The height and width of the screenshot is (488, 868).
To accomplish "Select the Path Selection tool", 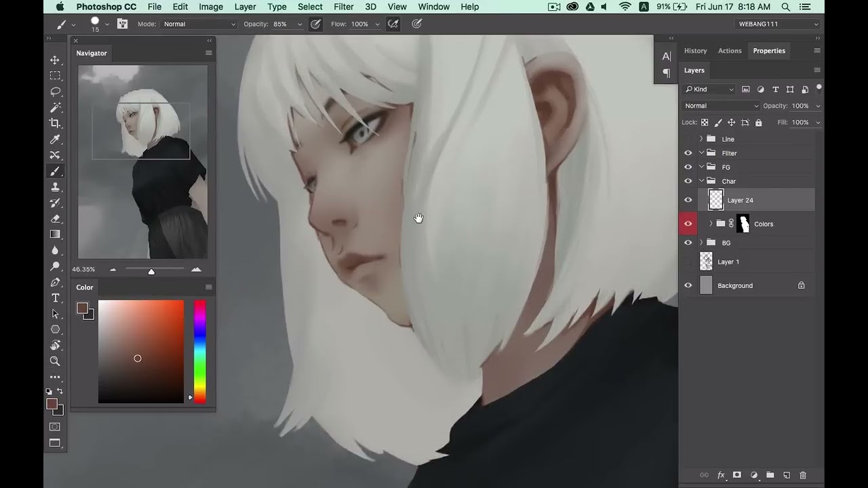I will (55, 314).
